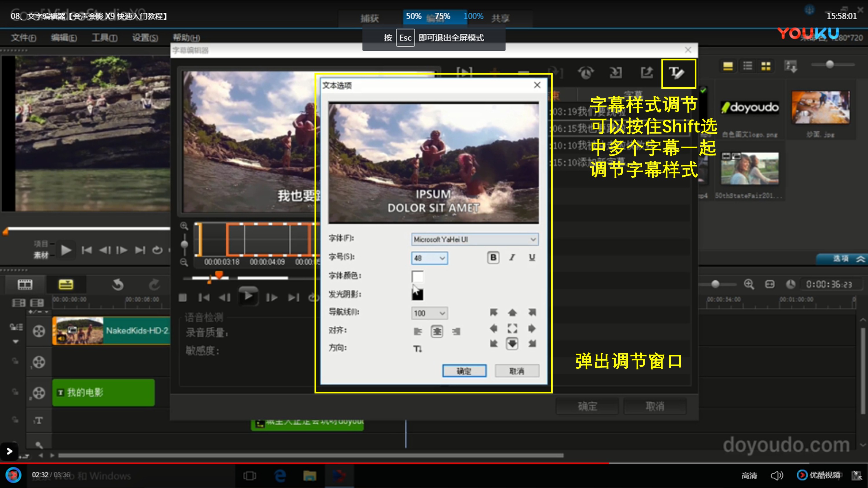Click the time offset clock icon
Image resolution: width=868 pixels, height=488 pixels.
click(586, 72)
